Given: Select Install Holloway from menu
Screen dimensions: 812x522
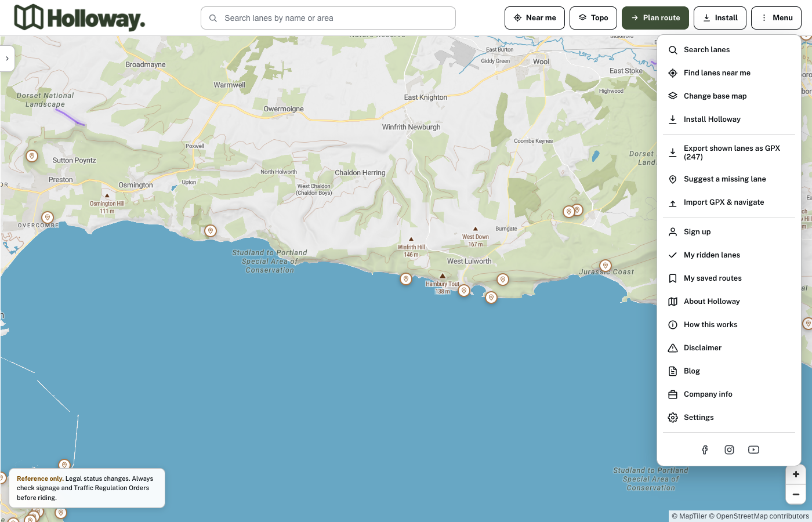Looking at the screenshot, I should click(x=729, y=119).
